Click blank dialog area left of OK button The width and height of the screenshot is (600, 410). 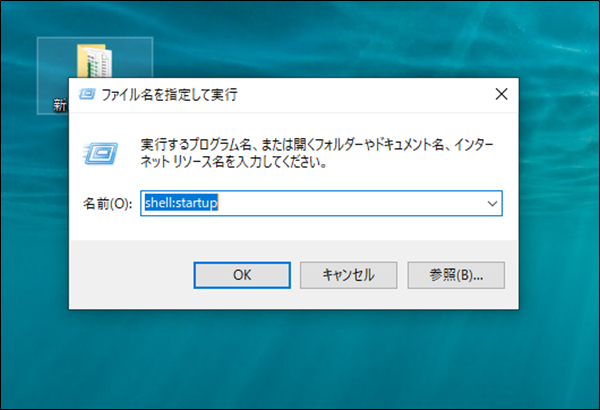tap(130, 274)
